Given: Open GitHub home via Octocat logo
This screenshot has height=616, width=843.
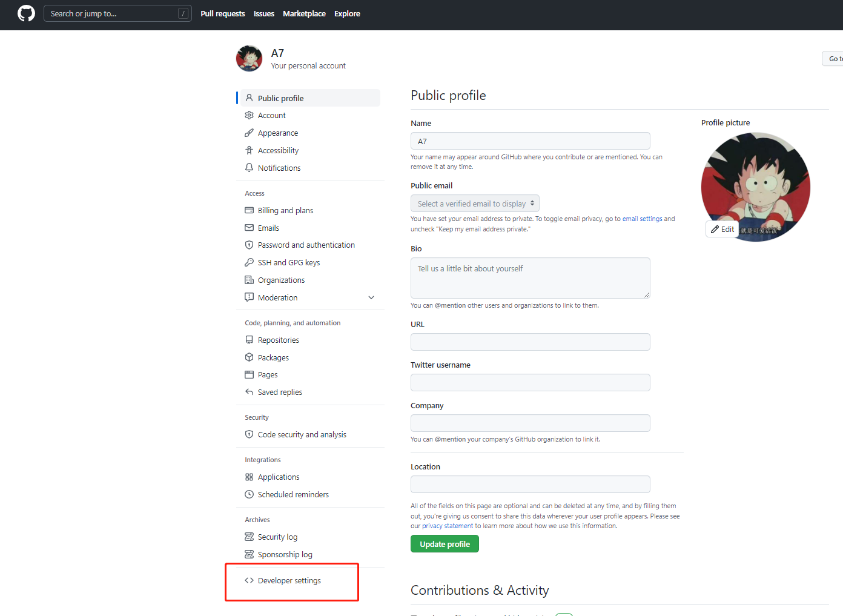Looking at the screenshot, I should pyautogui.click(x=26, y=13).
